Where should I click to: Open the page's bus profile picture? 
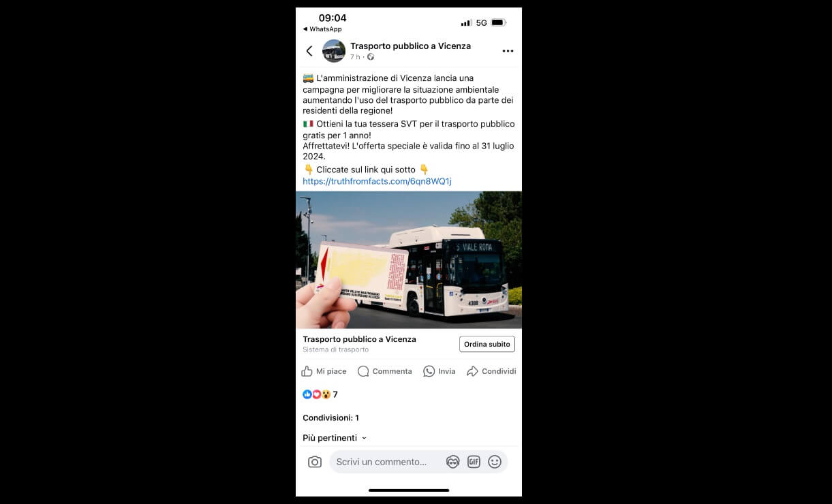click(x=334, y=51)
